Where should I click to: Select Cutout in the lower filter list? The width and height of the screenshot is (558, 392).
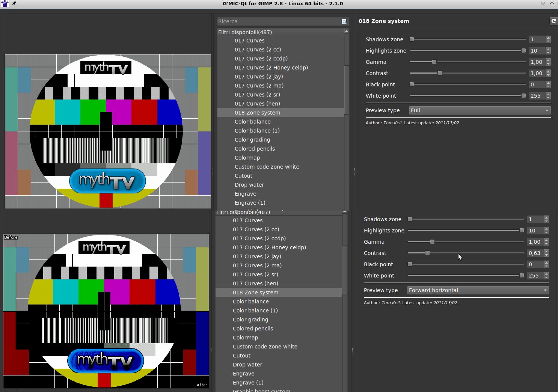coord(279,356)
